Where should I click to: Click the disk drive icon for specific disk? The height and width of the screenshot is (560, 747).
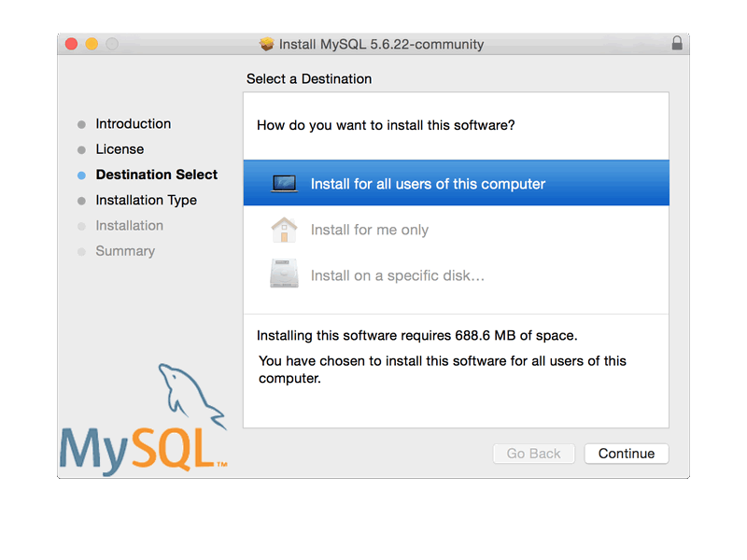pyautogui.click(x=284, y=273)
